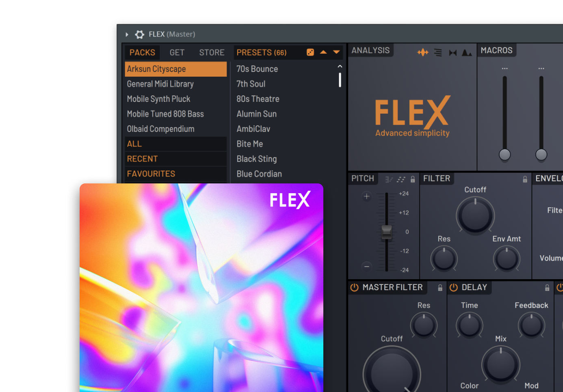This screenshot has height=392, width=563.
Task: Toggle the DELAY section lock
Action: tap(547, 288)
